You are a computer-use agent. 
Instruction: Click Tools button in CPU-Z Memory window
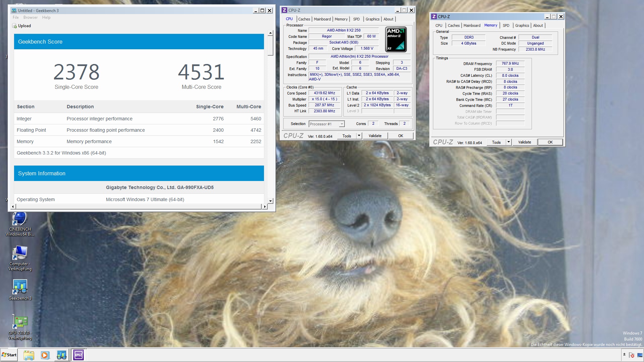(496, 142)
